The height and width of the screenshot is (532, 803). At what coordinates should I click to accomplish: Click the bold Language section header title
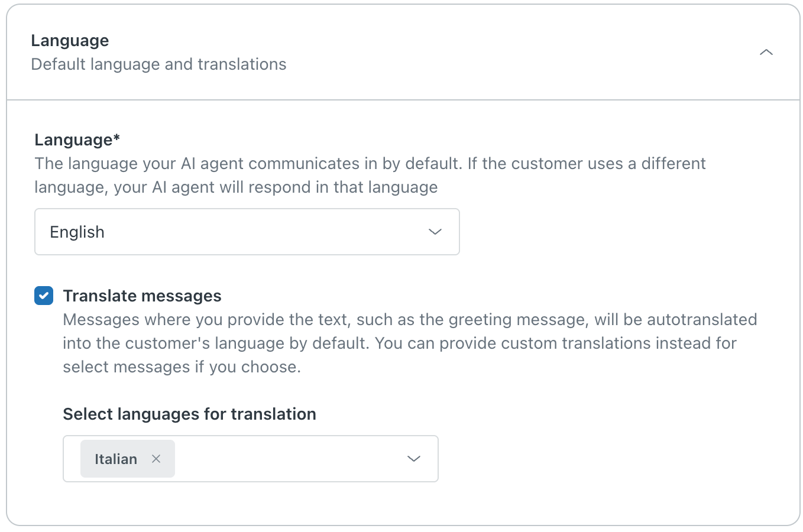click(70, 41)
